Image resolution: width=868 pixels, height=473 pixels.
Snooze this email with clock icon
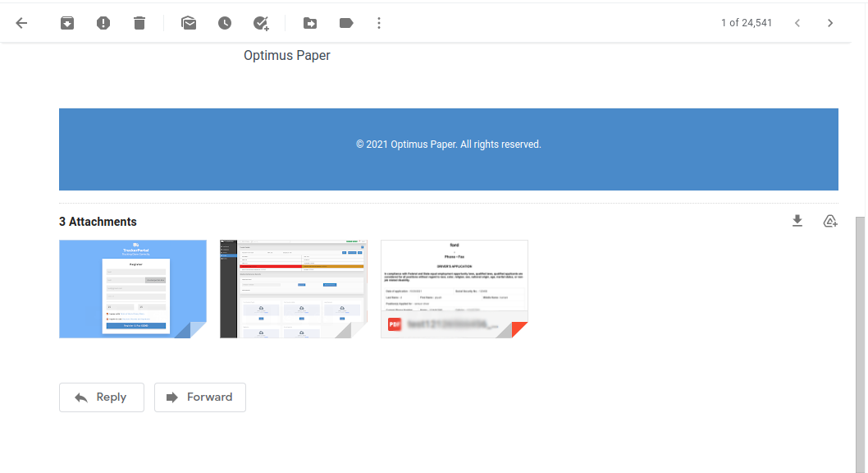click(225, 23)
